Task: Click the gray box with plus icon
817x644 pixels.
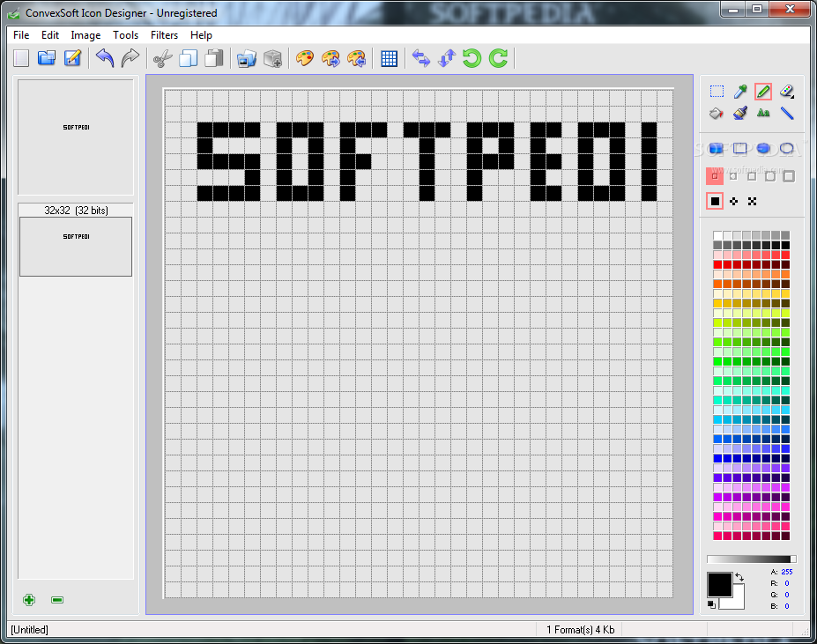Action: [x=272, y=58]
